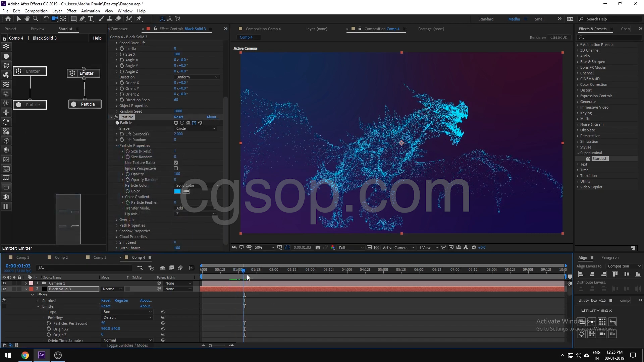The width and height of the screenshot is (644, 362).
Task: Switch to the Comp 2 timeline tab
Action: [x=61, y=257]
